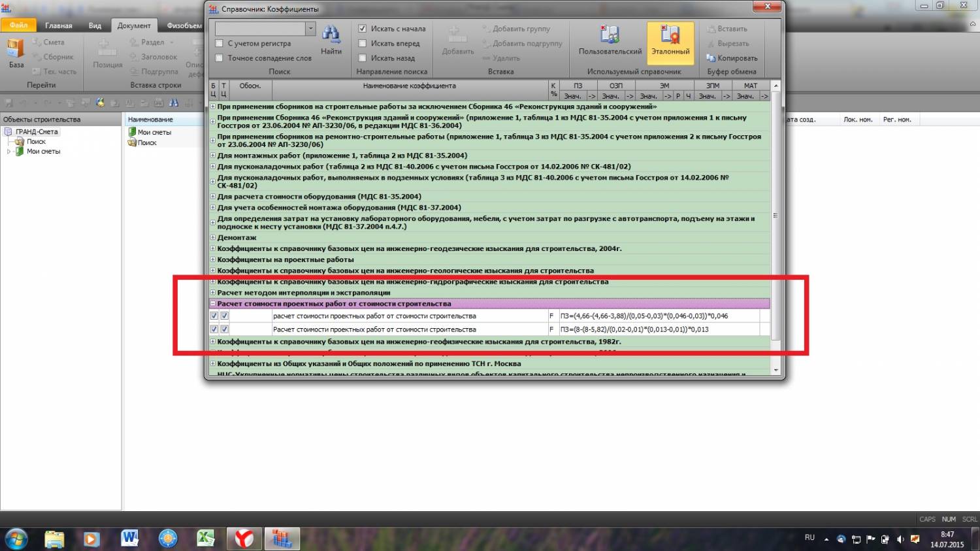Click the Смета ribbon button
This screenshot has width=980, height=551.
pos(48,42)
